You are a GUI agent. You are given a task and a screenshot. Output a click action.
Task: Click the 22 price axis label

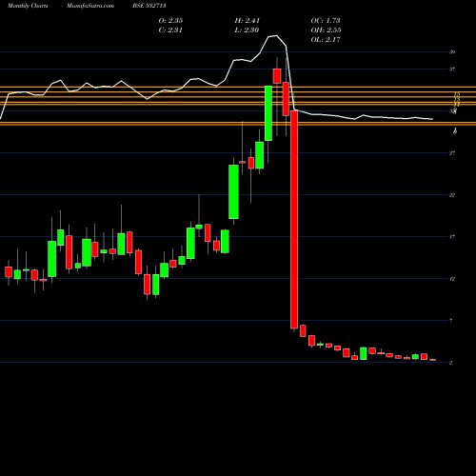[x=452, y=195]
